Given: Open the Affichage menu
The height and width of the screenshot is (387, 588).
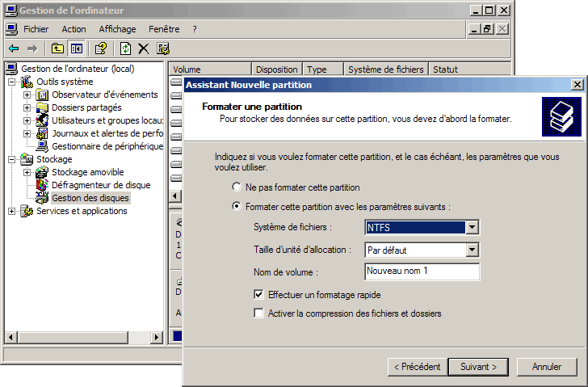Looking at the screenshot, I should pos(117,29).
